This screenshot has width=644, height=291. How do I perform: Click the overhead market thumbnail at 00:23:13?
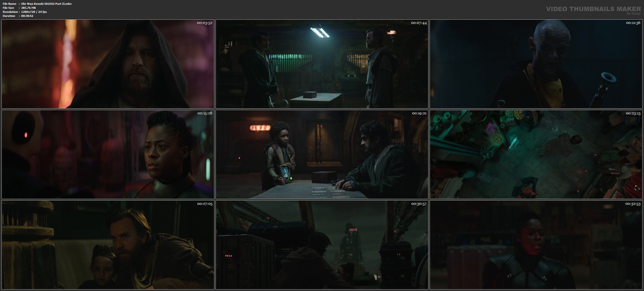tap(536, 154)
